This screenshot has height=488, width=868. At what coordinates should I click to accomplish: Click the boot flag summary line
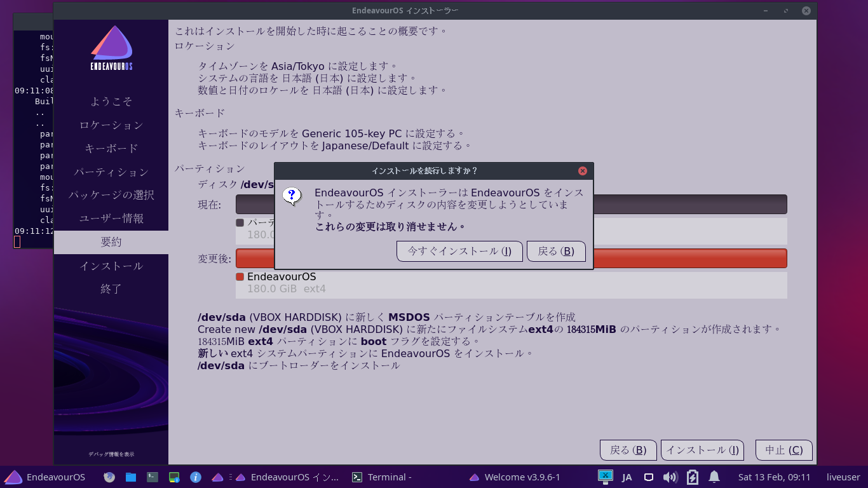(x=339, y=341)
